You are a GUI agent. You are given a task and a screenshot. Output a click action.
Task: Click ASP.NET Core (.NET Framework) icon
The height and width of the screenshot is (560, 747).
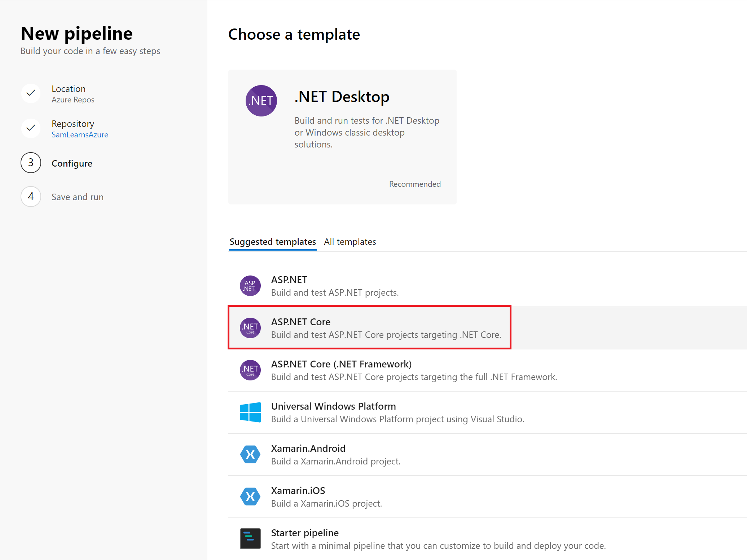click(250, 370)
